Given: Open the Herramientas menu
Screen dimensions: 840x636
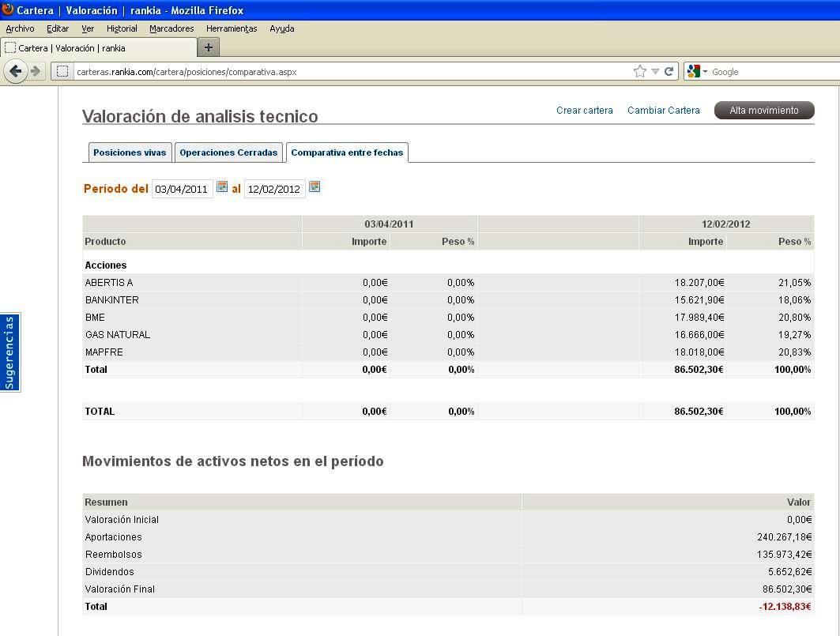Looking at the screenshot, I should click(x=232, y=28).
